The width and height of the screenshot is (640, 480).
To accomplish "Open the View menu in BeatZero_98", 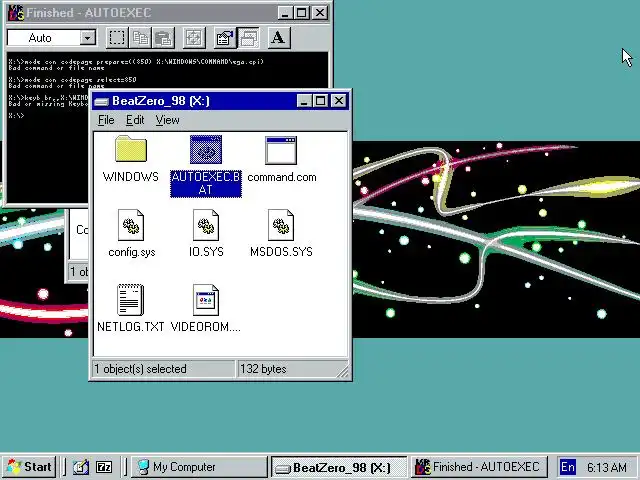I will pos(167,120).
